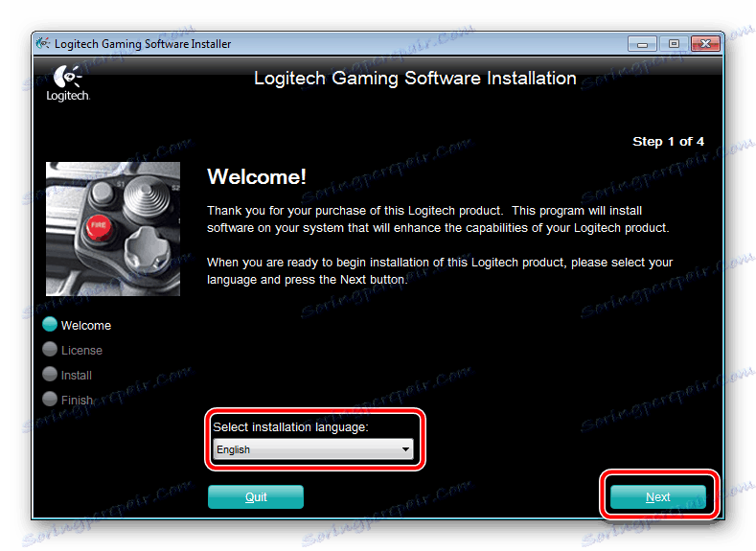The image size is (756, 551).
Task: Close the installer window
Action: (x=705, y=44)
